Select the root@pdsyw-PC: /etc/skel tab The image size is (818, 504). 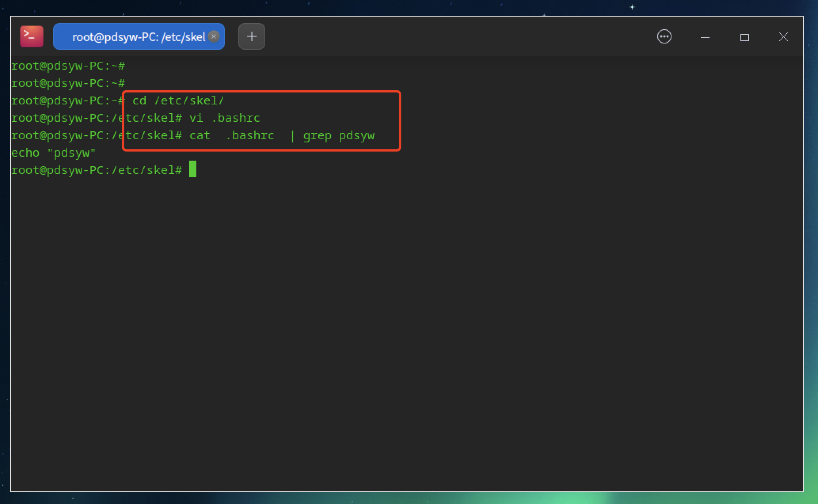tap(139, 36)
